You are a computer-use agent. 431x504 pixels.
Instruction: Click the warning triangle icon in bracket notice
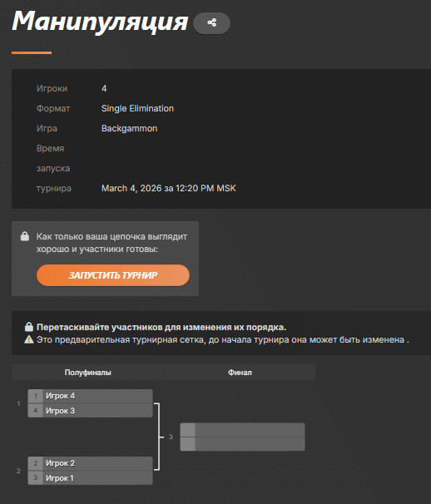29,339
